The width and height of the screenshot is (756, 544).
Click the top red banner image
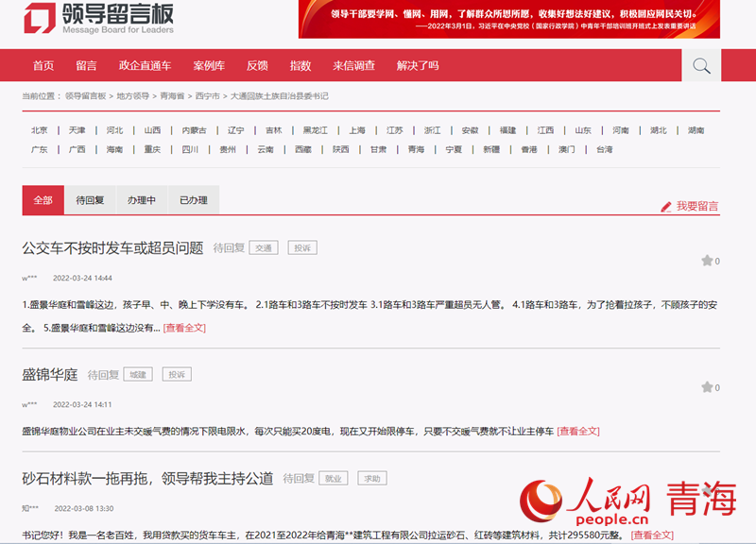[x=508, y=19]
